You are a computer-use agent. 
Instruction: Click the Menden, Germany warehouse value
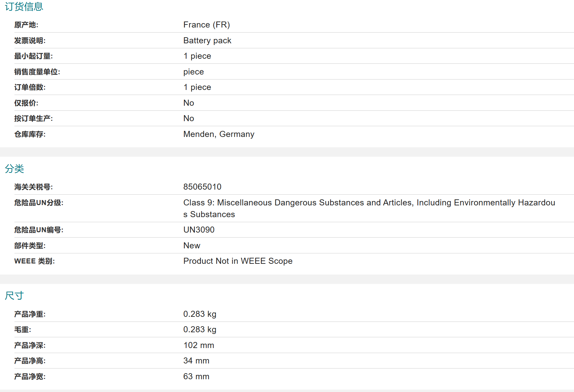[219, 134]
